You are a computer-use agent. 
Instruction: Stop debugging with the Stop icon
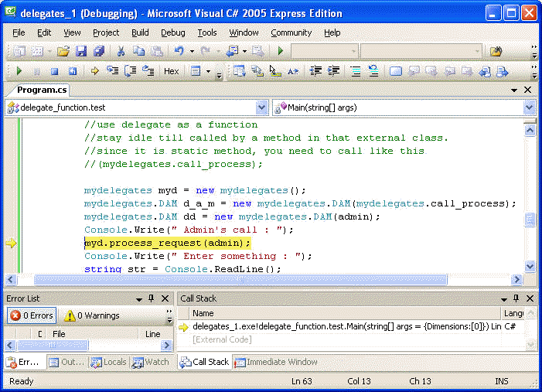53,71
